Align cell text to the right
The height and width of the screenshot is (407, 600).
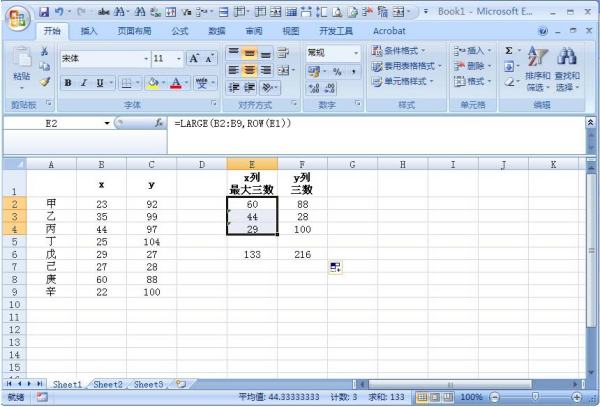[x=265, y=70]
